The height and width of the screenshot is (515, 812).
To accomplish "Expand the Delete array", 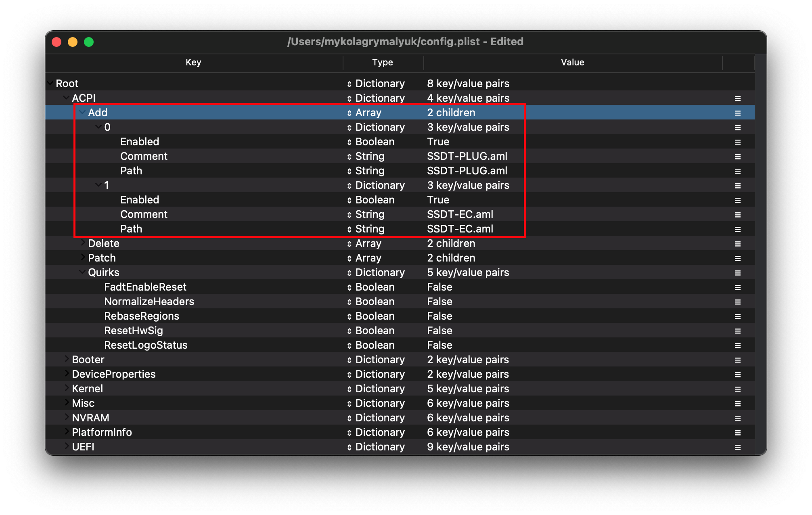I will [83, 243].
